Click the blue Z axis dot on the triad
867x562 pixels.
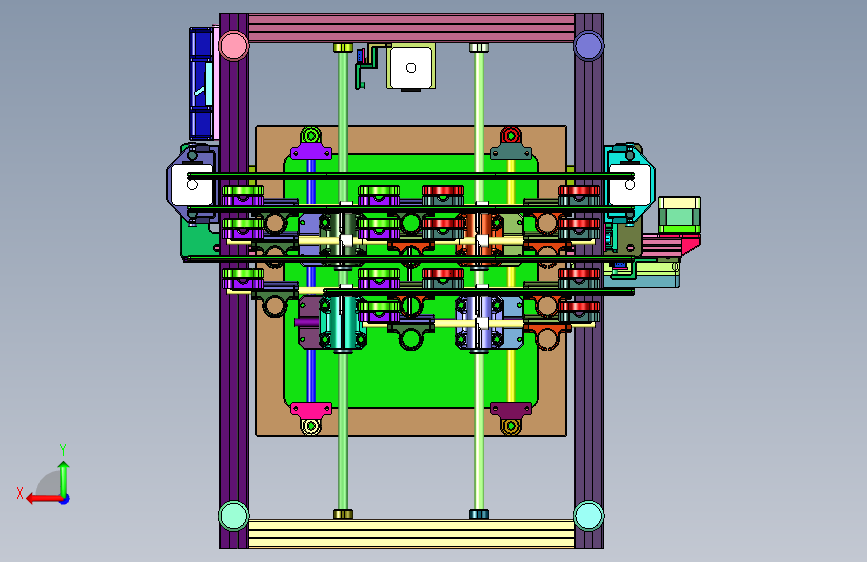65,499
